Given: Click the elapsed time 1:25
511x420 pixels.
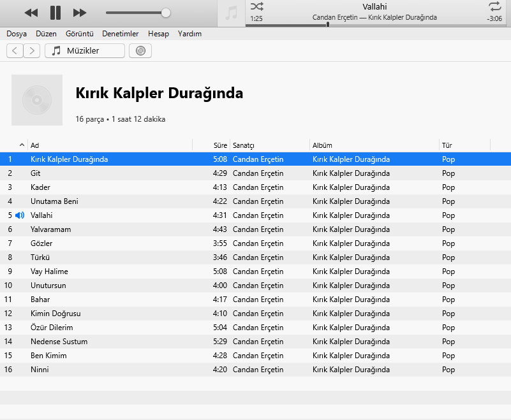Looking at the screenshot, I should click(x=256, y=18).
